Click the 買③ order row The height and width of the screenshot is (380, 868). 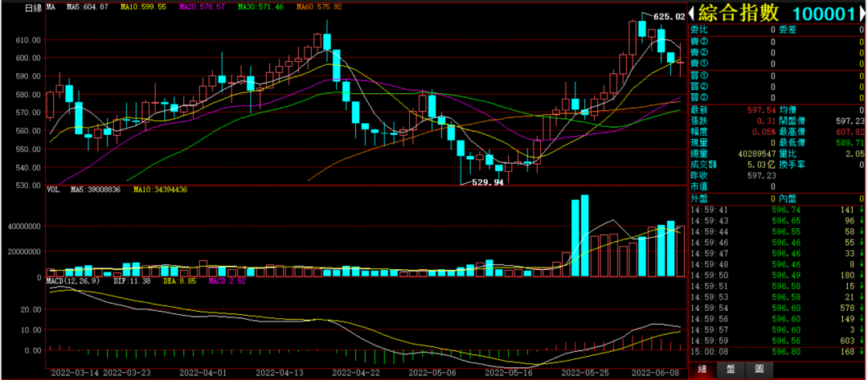[x=776, y=98]
